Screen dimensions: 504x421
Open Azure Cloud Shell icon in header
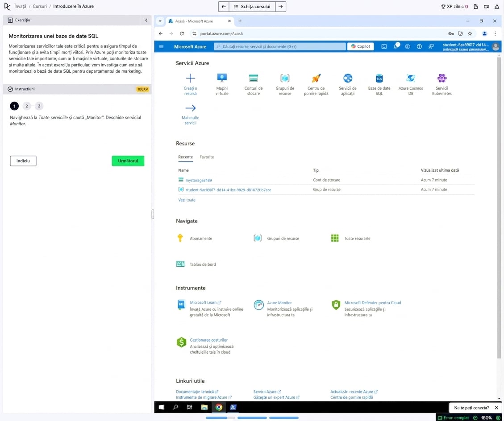pos(384,46)
